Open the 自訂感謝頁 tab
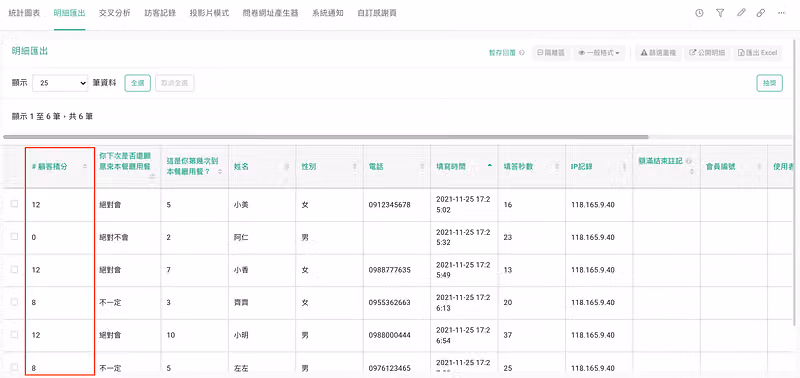The width and height of the screenshot is (800, 378). [377, 13]
